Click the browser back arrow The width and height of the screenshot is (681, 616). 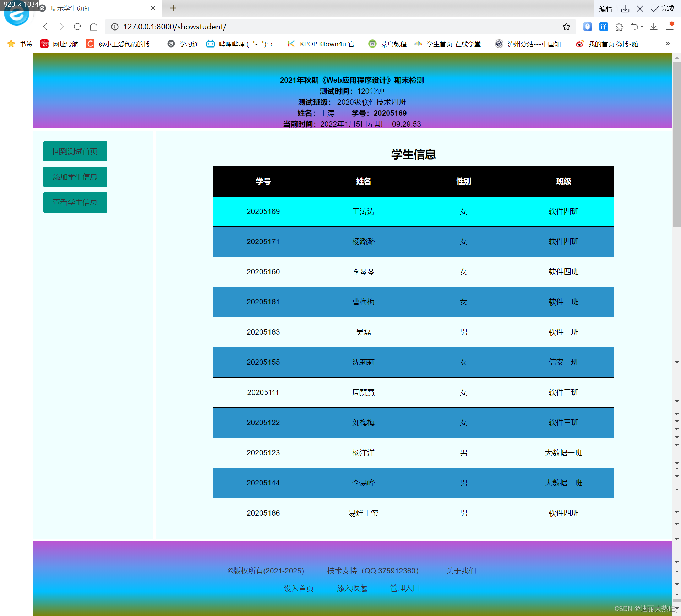tap(45, 27)
